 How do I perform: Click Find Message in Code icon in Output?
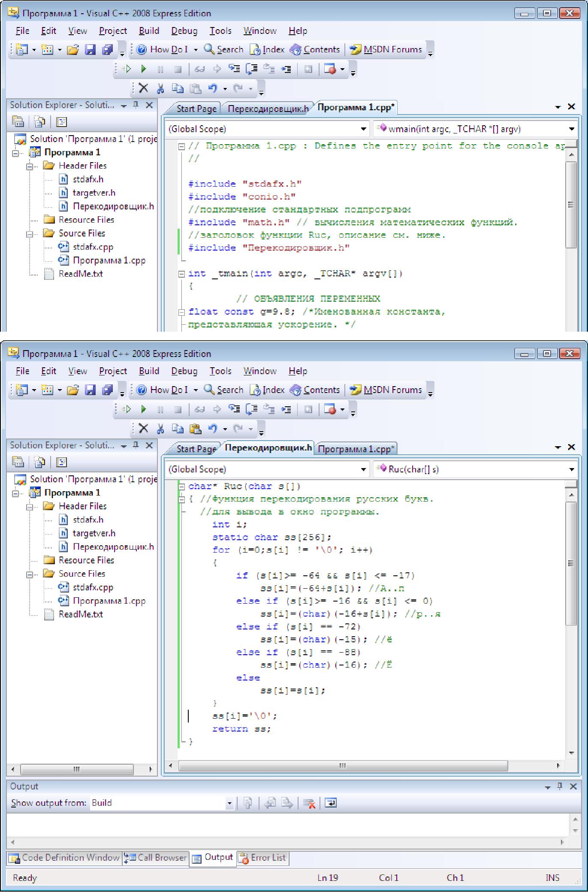click(248, 803)
